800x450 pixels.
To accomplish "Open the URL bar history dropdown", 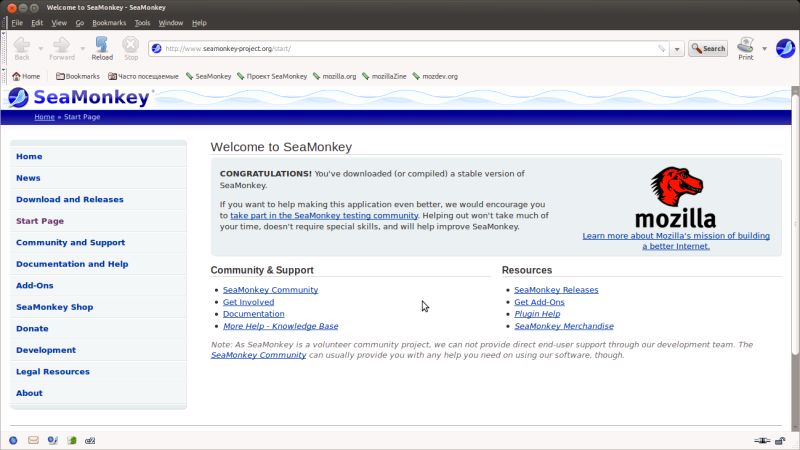I will click(677, 49).
